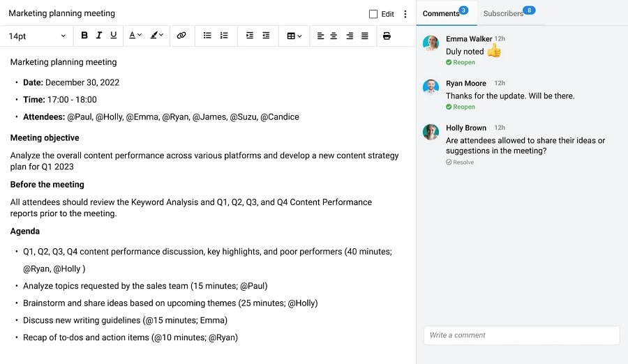Click the document title in the header

[x=61, y=13]
